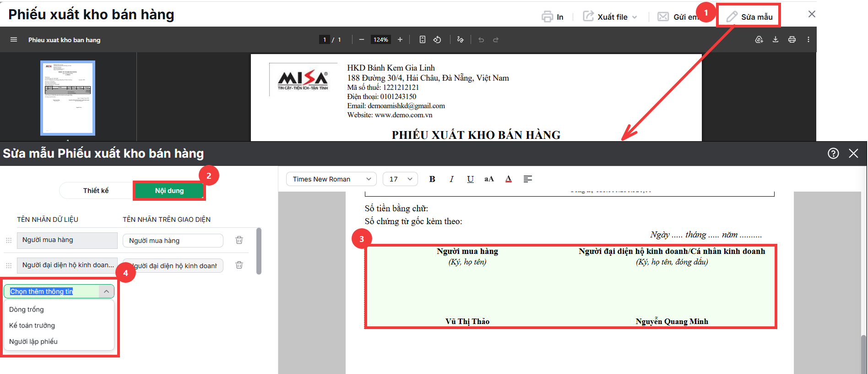Collapse the Chọn thêm thông tin dropdown

[106, 291]
